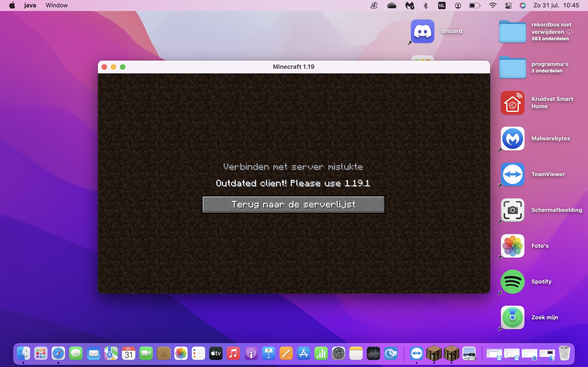This screenshot has height=367, width=588.
Task: Launch the Schermafbeelding tool
Action: click(512, 210)
